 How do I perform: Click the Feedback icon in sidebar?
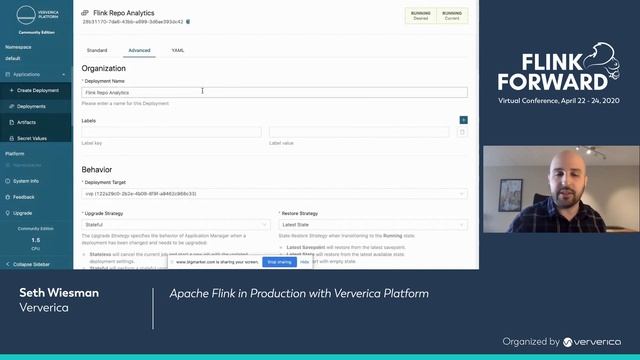click(7, 197)
